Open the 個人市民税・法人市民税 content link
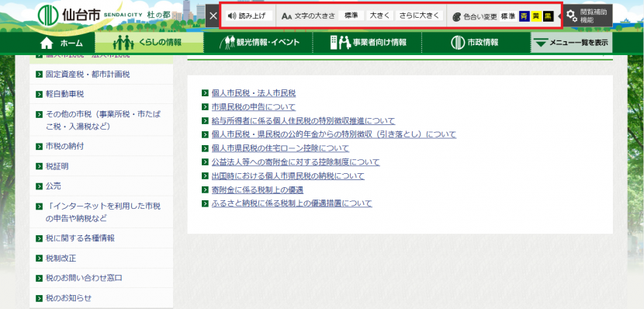This screenshot has width=644, height=309. tap(254, 93)
